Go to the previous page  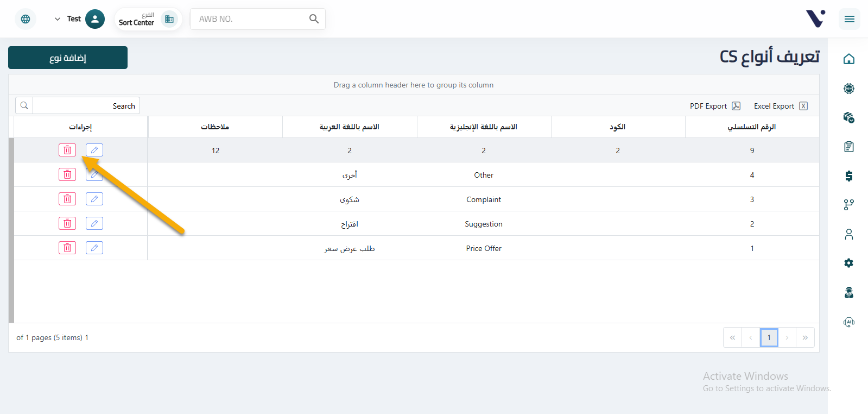pos(751,337)
